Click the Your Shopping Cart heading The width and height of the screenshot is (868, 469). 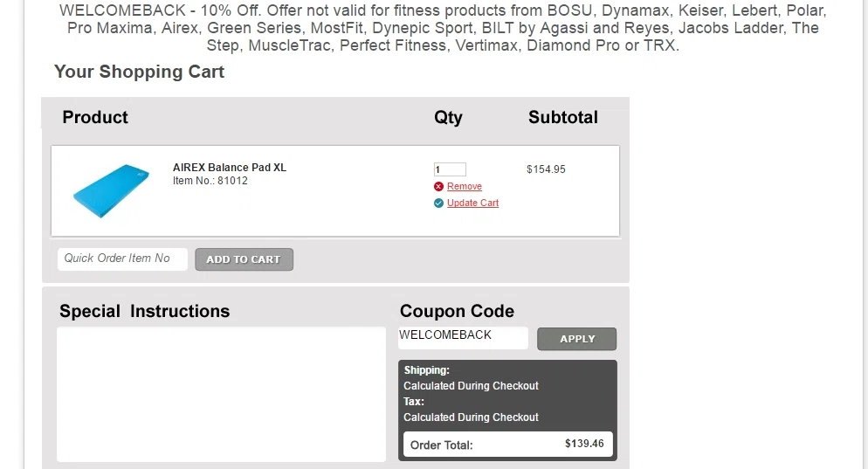[x=139, y=72]
